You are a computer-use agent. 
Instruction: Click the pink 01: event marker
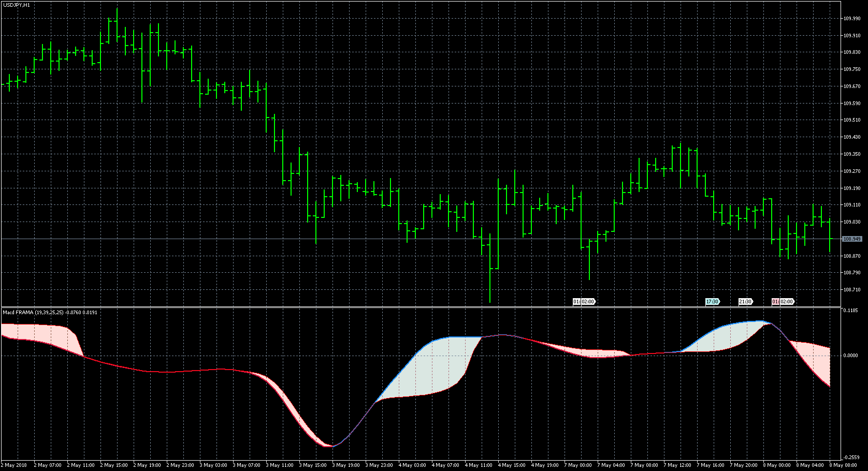(776, 301)
